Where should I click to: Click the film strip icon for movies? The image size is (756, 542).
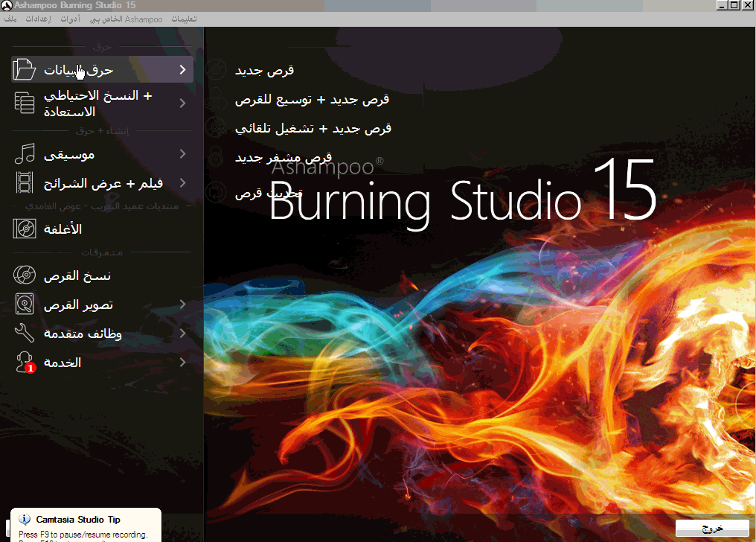pos(25,183)
